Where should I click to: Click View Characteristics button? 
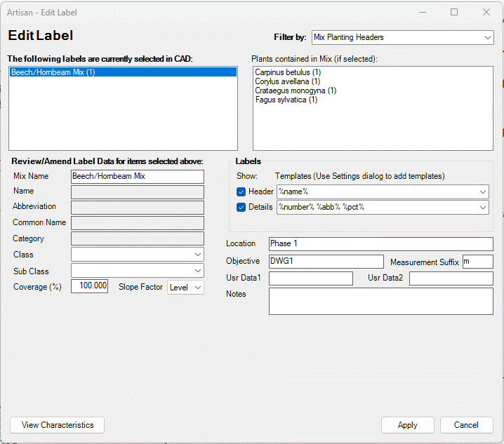pos(58,425)
